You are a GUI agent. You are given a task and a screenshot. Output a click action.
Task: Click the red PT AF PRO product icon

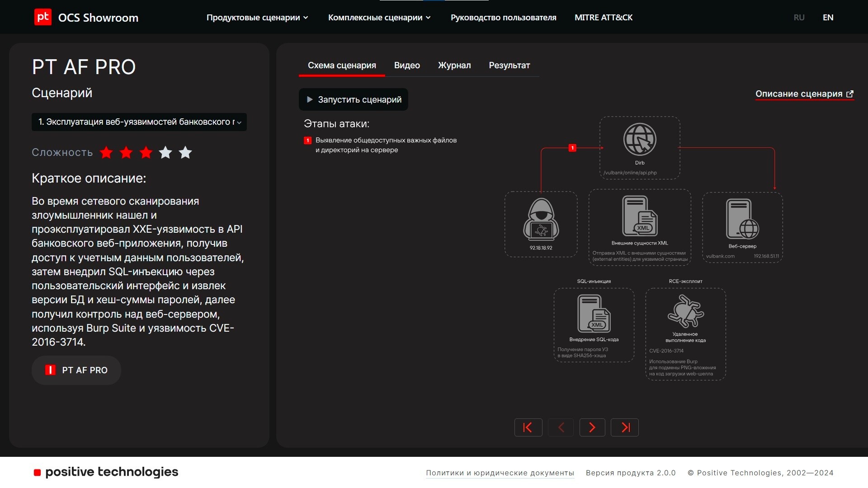coord(50,370)
